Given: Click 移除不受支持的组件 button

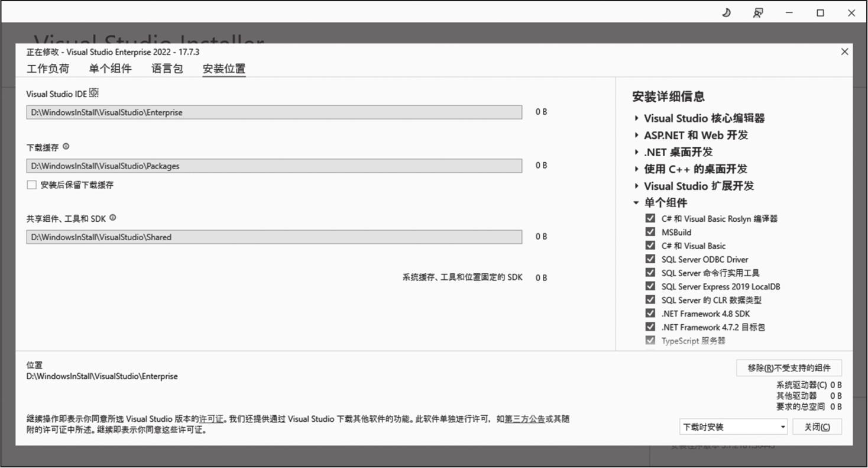Looking at the screenshot, I should tap(789, 368).
